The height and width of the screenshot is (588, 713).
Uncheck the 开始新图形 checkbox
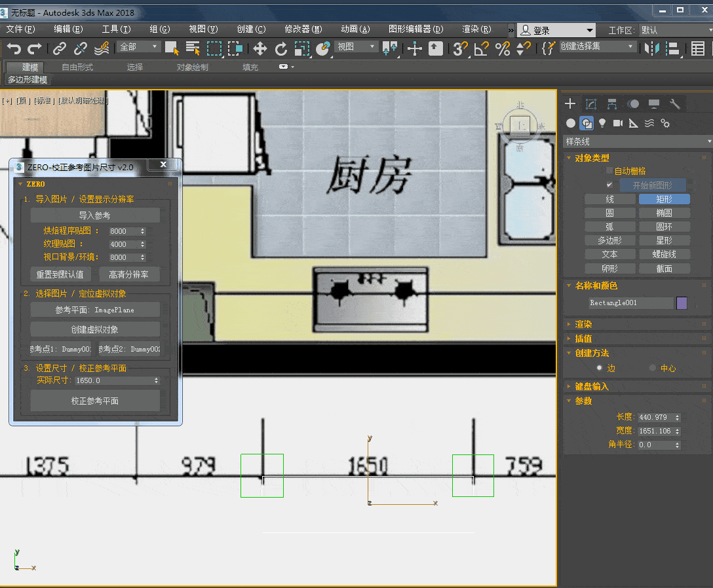(609, 185)
